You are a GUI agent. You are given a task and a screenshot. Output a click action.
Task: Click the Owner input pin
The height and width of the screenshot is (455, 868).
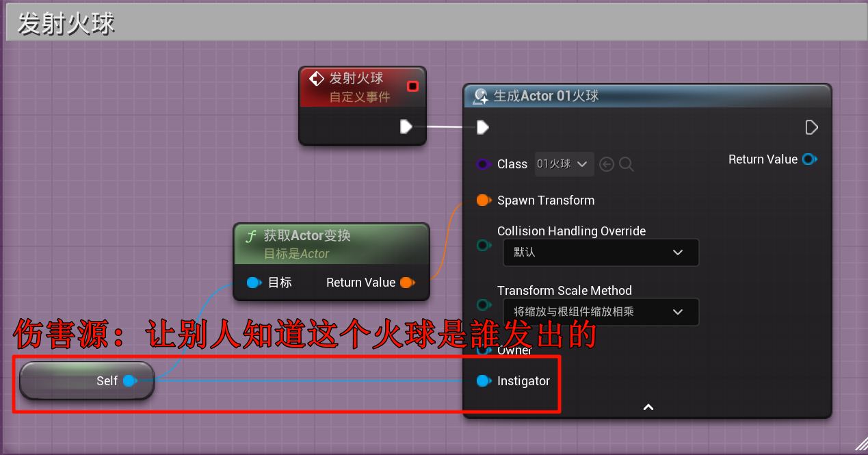coord(484,350)
